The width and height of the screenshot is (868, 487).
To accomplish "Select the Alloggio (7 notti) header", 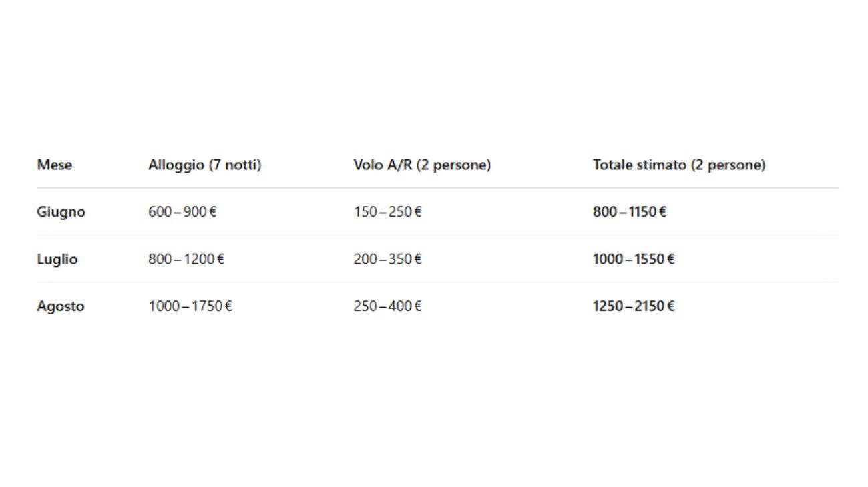I will click(x=205, y=165).
